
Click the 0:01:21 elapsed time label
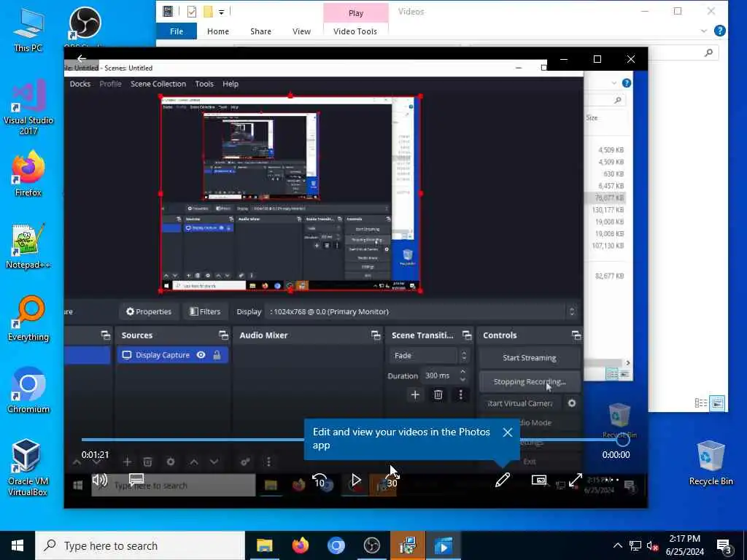click(x=95, y=455)
